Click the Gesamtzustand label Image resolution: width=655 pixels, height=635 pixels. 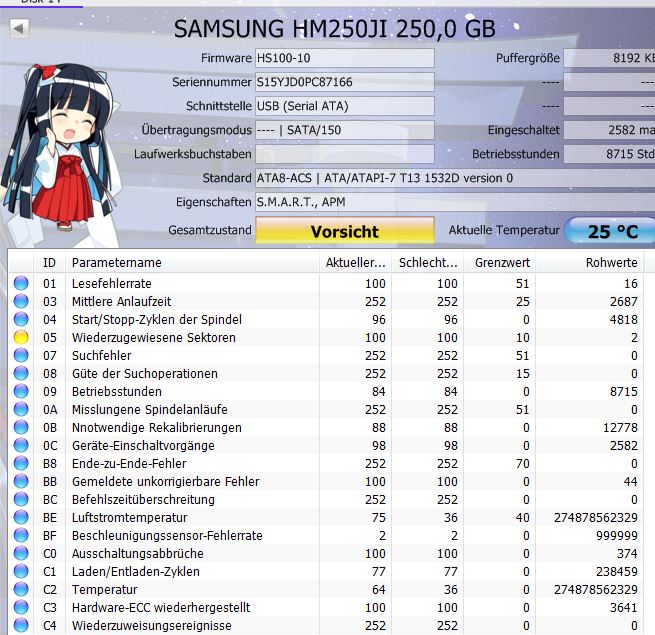point(210,230)
